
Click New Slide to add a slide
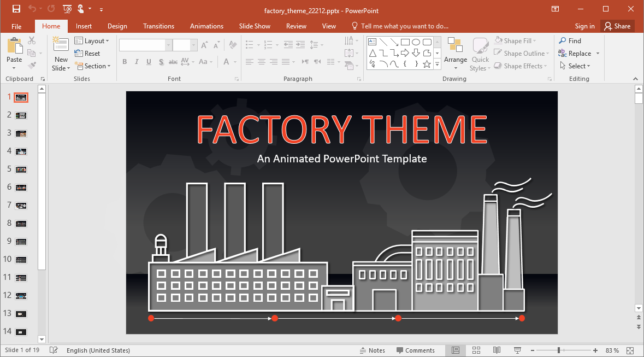pos(60,53)
